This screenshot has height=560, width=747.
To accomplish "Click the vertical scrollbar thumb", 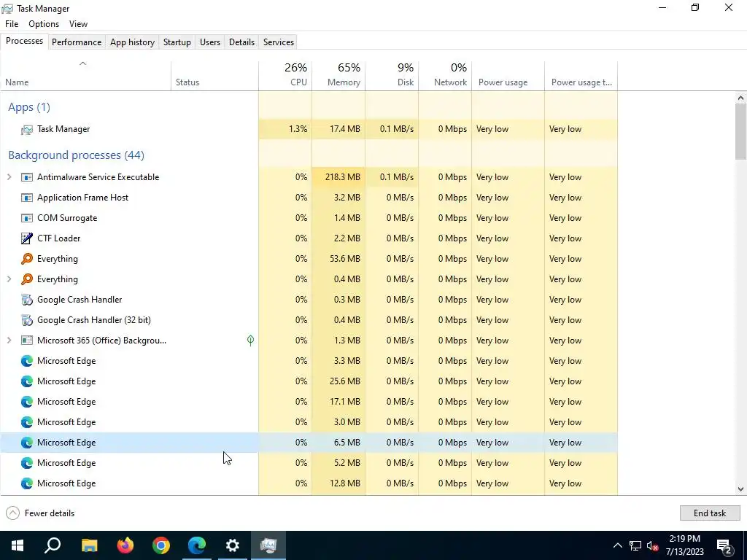I will [740, 131].
